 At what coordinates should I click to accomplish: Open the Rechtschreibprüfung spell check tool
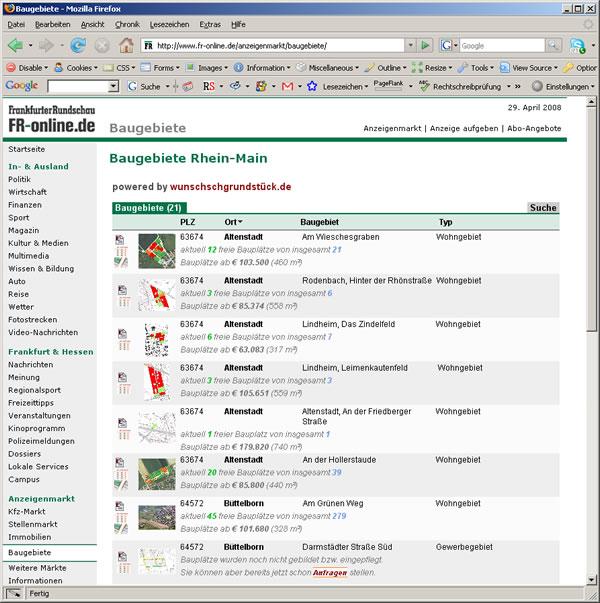(460, 87)
